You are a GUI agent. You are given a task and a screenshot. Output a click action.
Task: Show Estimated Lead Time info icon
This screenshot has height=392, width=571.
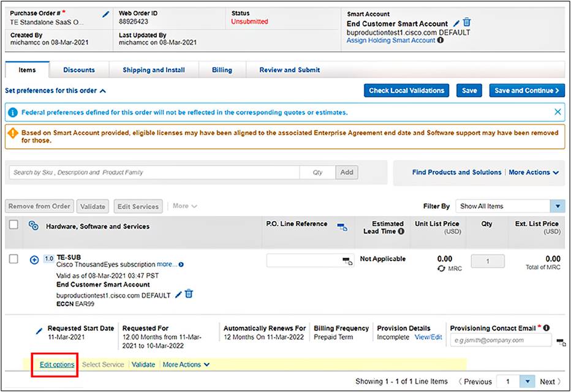401,231
